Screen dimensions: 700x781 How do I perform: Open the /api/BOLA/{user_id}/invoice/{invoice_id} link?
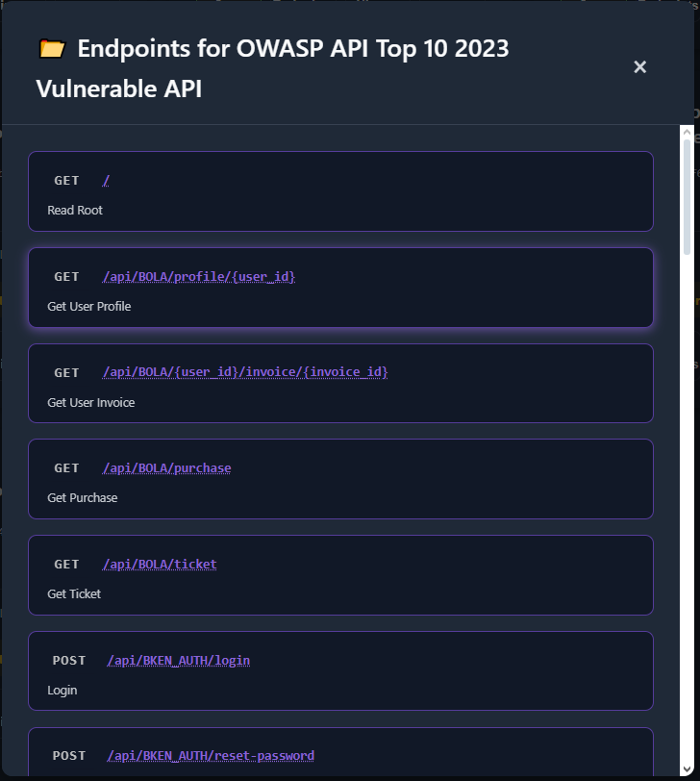[x=245, y=372]
